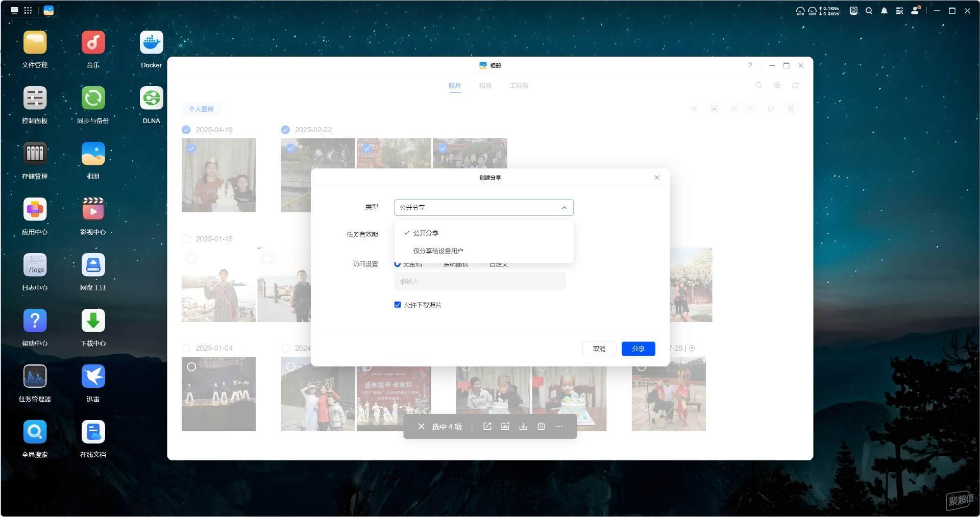Toggle 2025-04-19 date group checkbox
This screenshot has width=980, height=517.
186,130
